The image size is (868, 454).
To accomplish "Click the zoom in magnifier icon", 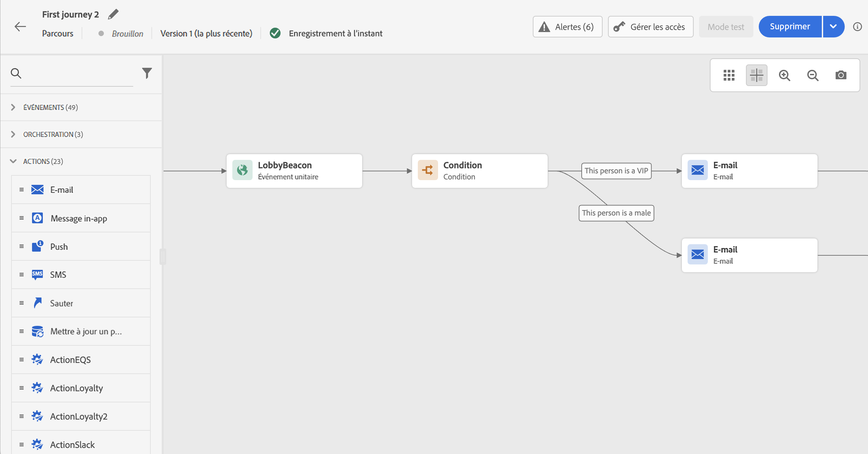I will click(x=784, y=75).
